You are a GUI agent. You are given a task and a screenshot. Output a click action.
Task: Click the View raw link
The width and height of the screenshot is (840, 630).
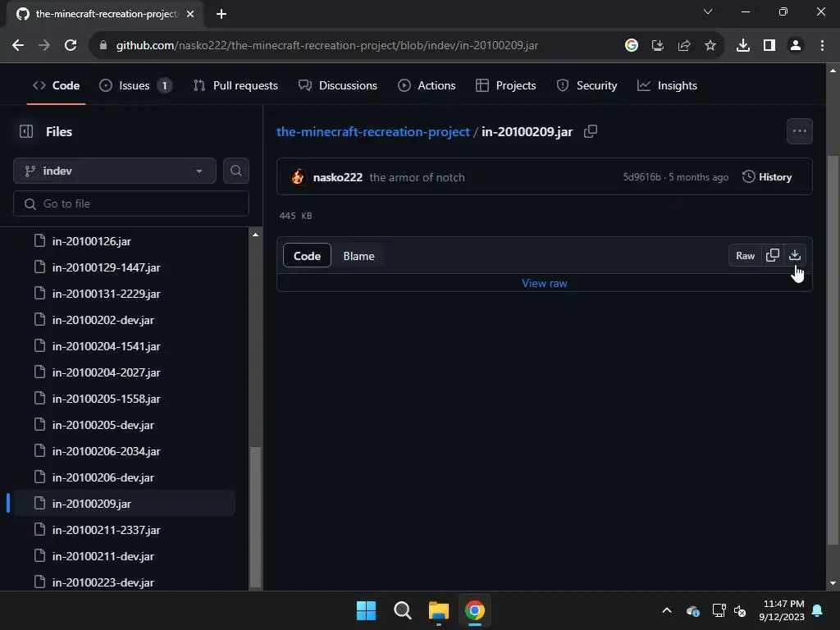tap(545, 283)
